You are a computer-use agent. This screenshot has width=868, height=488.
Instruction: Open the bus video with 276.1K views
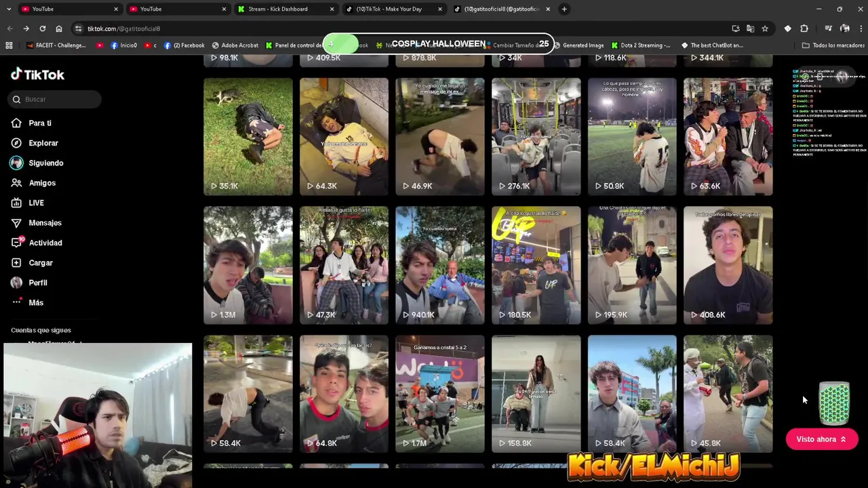536,137
